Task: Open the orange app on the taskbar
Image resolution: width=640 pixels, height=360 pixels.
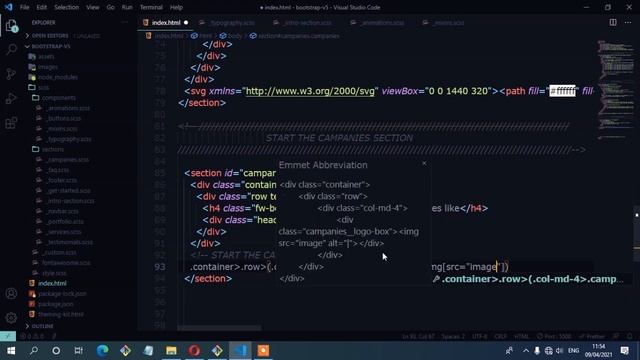Action: point(263,351)
